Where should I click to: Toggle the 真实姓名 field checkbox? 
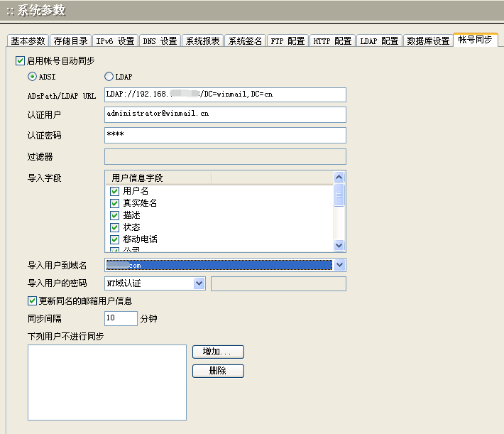pyautogui.click(x=114, y=203)
